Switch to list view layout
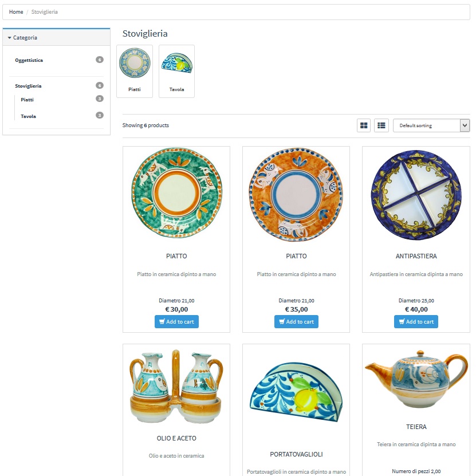The image size is (476, 476). 381,125
